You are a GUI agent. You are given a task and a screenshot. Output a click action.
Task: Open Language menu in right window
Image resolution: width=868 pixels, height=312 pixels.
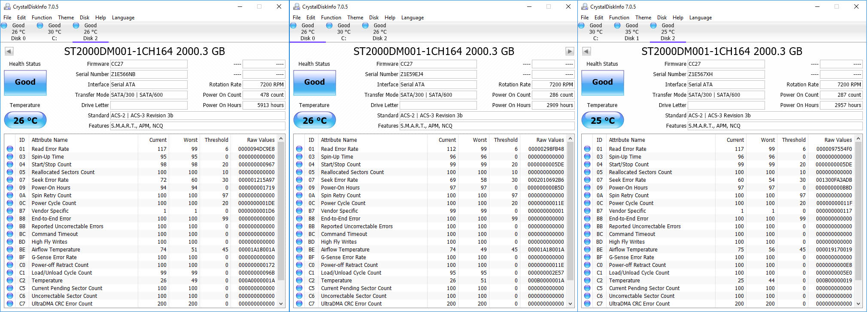[x=700, y=18]
